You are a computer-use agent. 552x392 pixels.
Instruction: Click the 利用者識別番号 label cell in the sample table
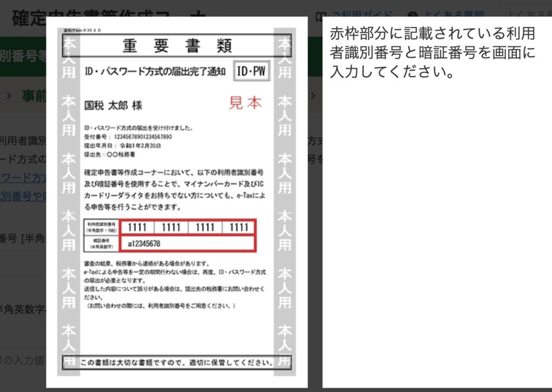tap(101, 228)
